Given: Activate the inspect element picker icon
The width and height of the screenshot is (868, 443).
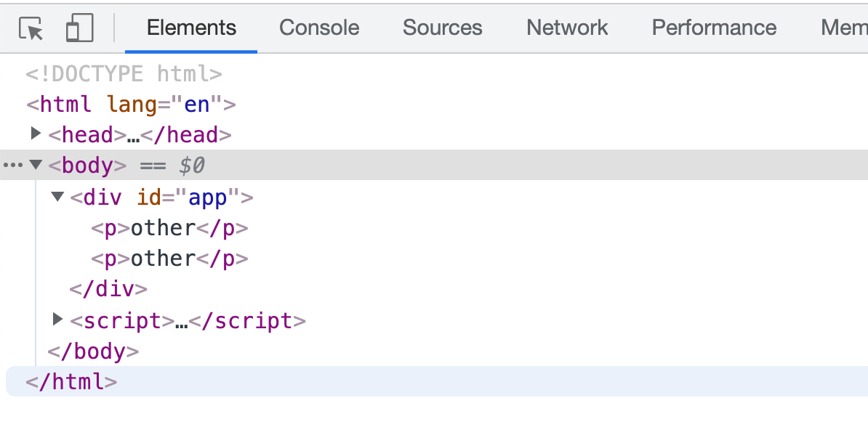Looking at the screenshot, I should 31,28.
